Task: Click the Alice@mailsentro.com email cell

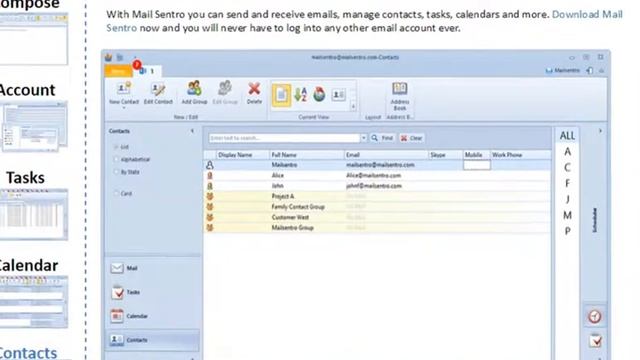Action: (373, 176)
